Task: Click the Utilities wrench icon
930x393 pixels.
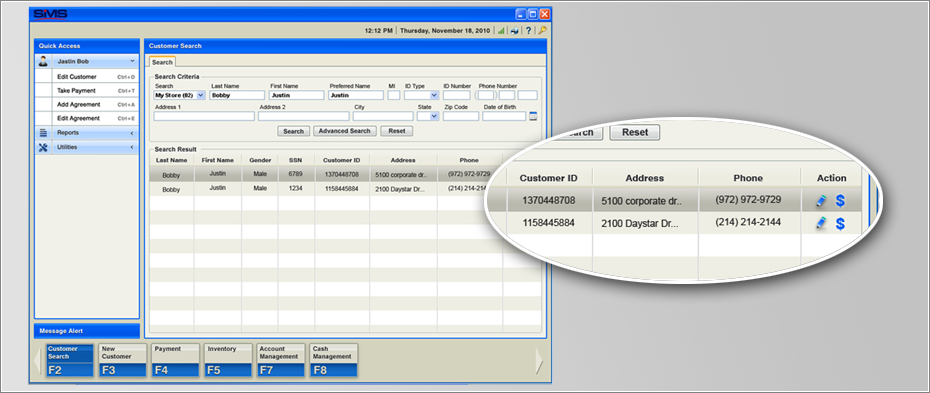Action: pos(43,148)
